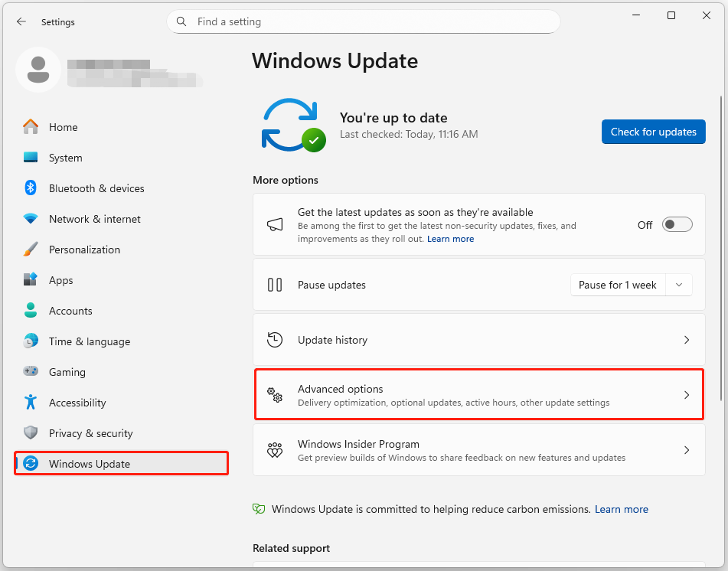Click the Accessibility person icon
This screenshot has height=571, width=728.
click(x=31, y=403)
